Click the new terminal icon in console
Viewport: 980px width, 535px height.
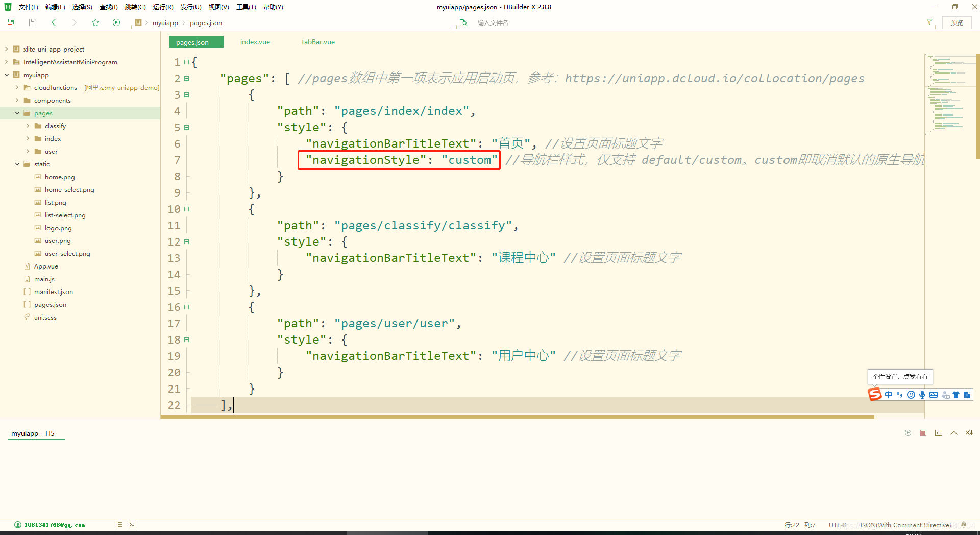click(x=939, y=433)
